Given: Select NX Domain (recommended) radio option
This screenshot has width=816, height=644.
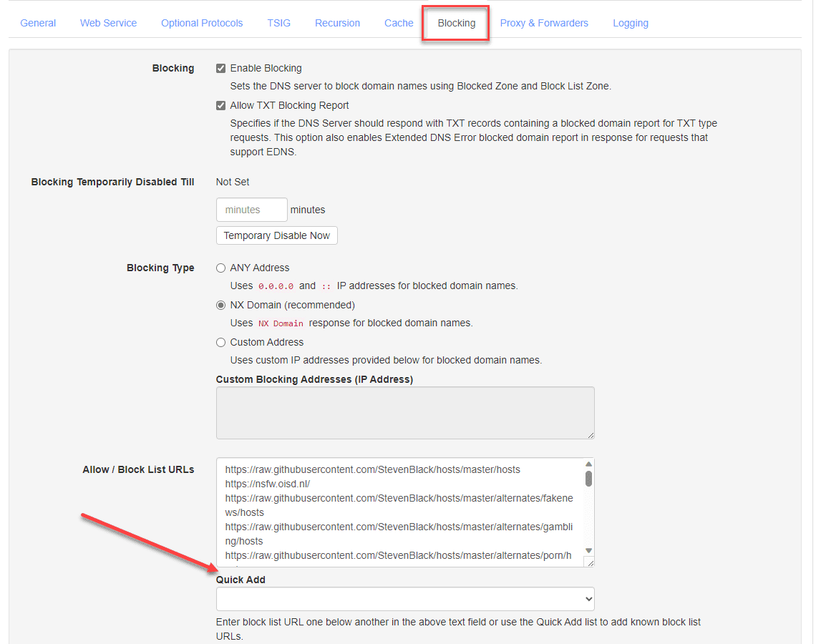Looking at the screenshot, I should click(x=220, y=306).
